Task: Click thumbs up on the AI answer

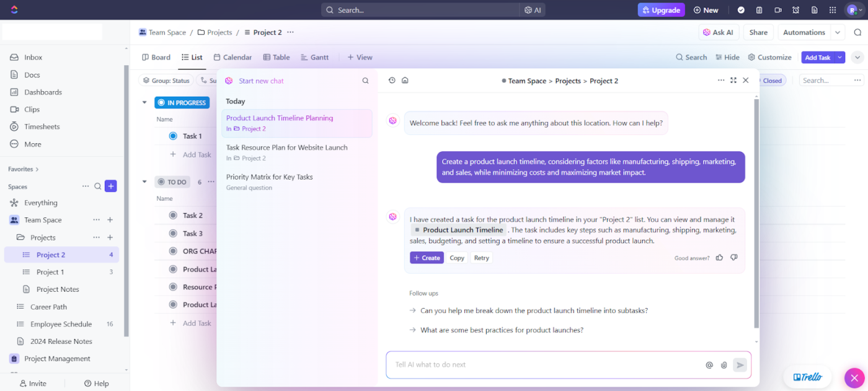Action: (719, 258)
